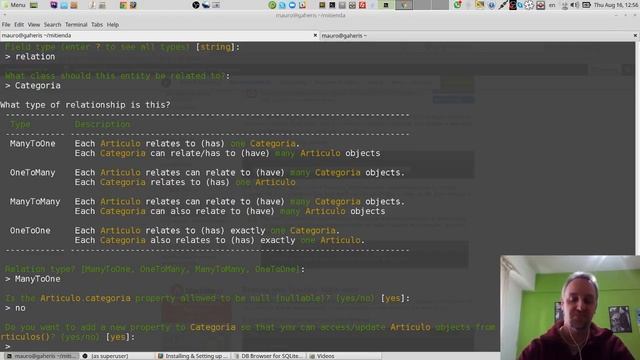Open the File menu in the terminal
The height and width of the screenshot is (360, 640).
coord(6,24)
